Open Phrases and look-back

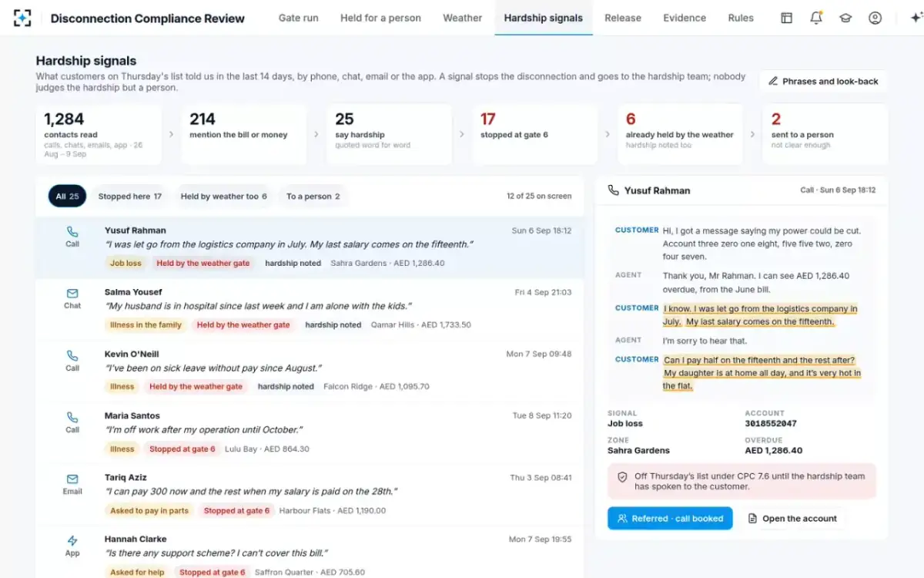823,81
